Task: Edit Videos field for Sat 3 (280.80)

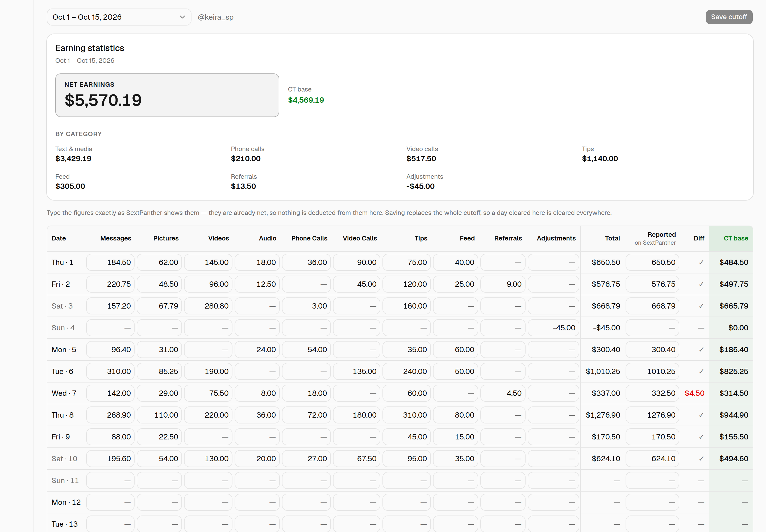Action: click(x=208, y=306)
